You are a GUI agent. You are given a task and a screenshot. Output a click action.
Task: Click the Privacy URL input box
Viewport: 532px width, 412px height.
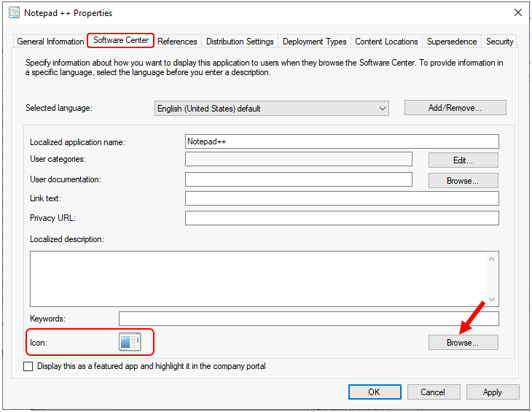click(342, 218)
